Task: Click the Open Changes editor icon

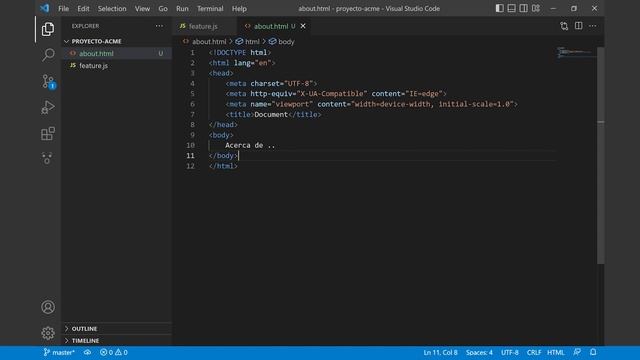Action: pyautogui.click(x=564, y=26)
